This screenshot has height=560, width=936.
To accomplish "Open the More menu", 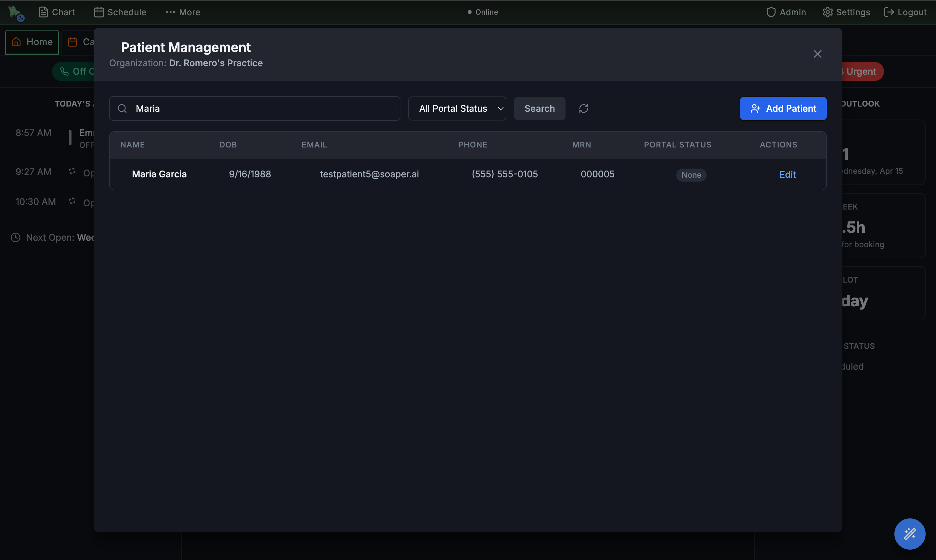I will pos(183,12).
